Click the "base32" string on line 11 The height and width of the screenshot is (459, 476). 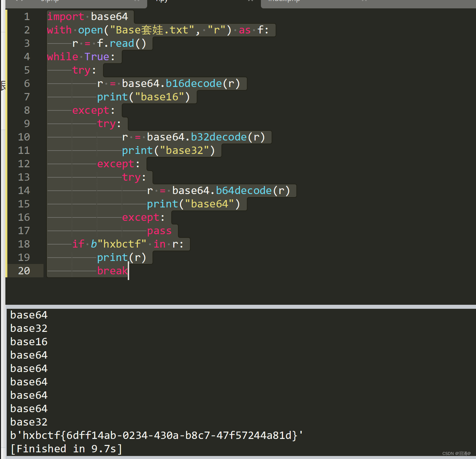[x=185, y=151]
